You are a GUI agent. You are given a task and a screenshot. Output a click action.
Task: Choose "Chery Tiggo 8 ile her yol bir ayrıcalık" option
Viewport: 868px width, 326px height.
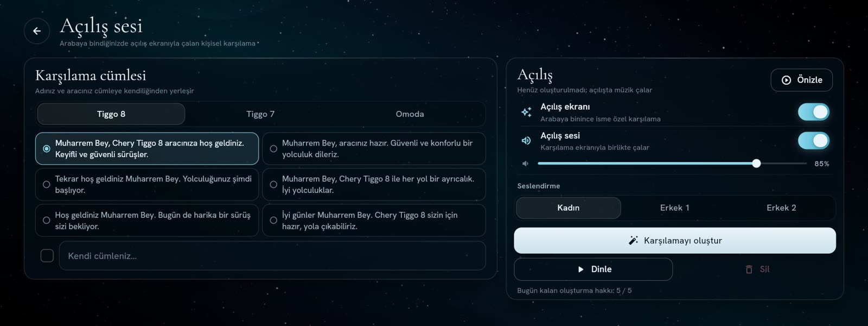point(374,184)
